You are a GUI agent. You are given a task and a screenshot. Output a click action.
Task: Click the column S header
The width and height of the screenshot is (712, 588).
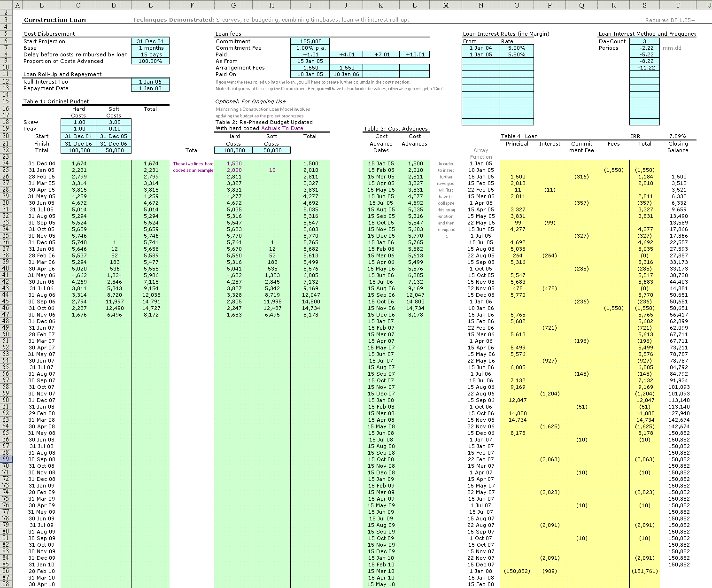644,5
